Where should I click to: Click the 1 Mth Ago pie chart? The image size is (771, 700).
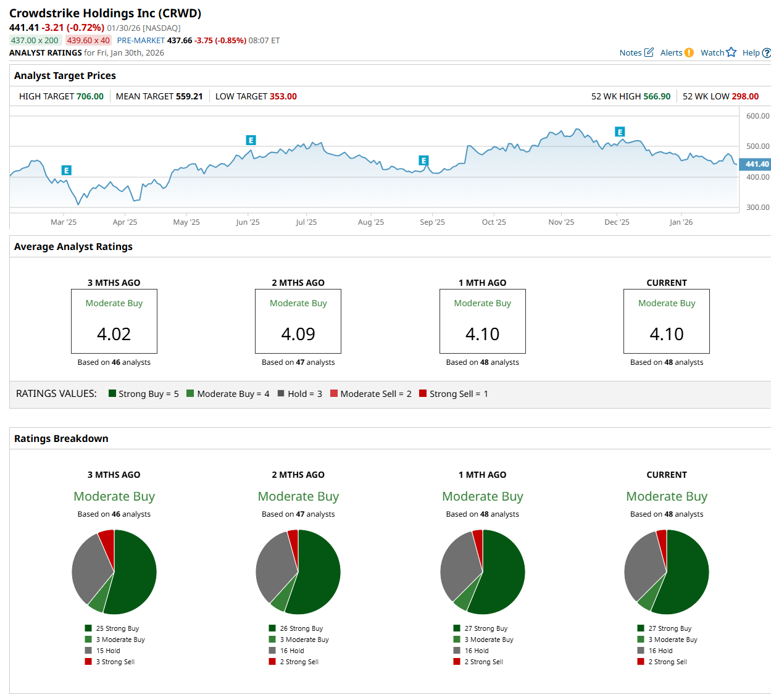[x=482, y=572]
